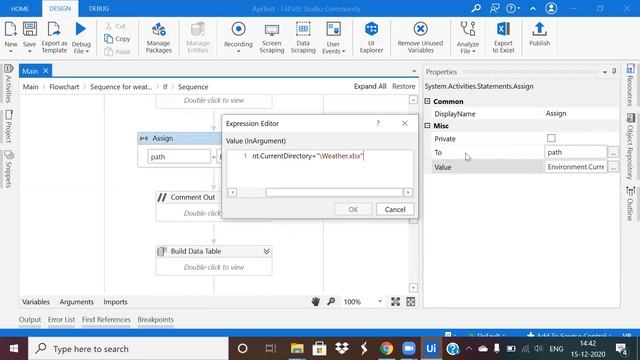The width and height of the screenshot is (640, 360).
Task: Open the Breakpoints panel
Action: pyautogui.click(x=156, y=320)
